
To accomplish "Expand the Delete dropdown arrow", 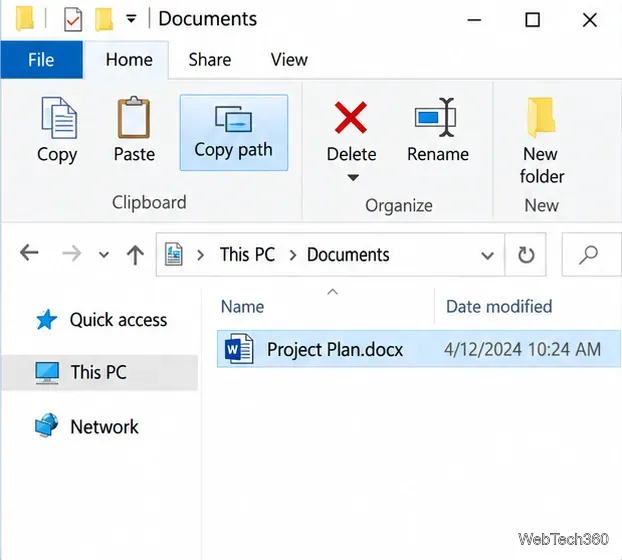I will click(x=353, y=177).
